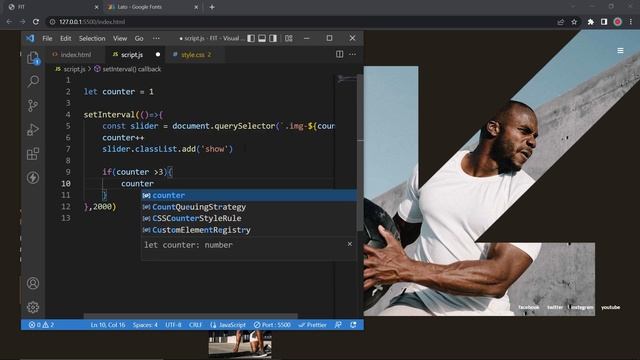Open the Accounts menu icon

(x=33, y=283)
